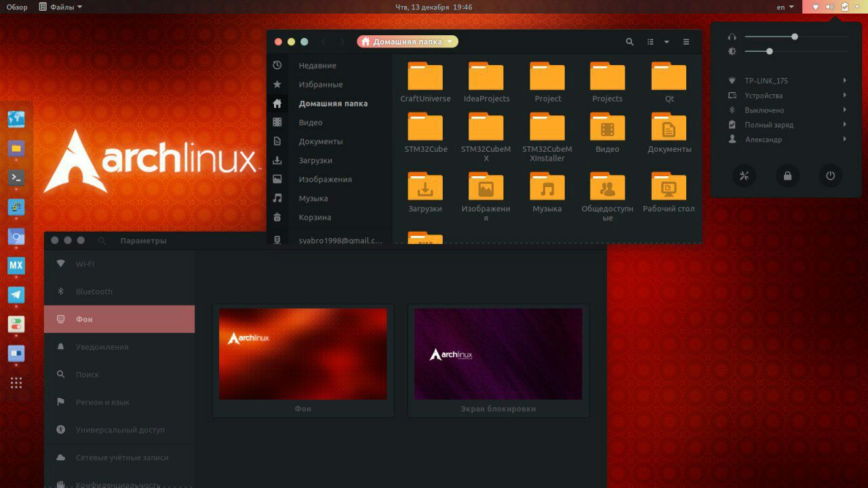
Task: Open the STM32Cube folder
Action: click(425, 133)
